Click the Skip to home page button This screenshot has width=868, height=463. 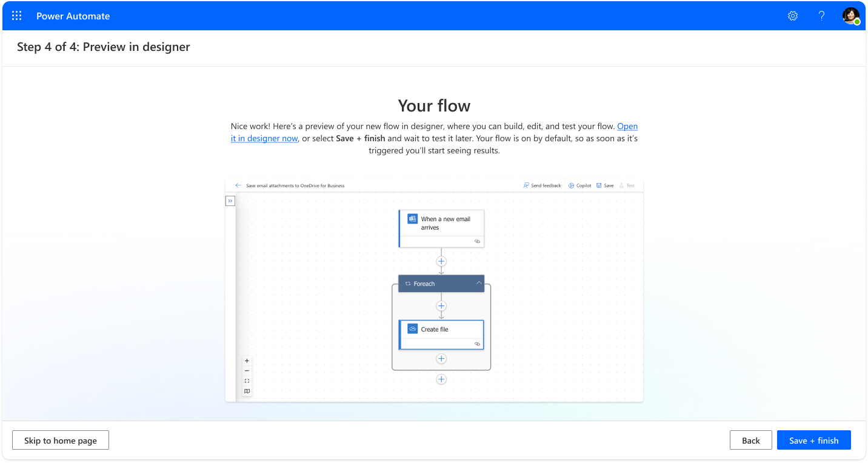[61, 441]
